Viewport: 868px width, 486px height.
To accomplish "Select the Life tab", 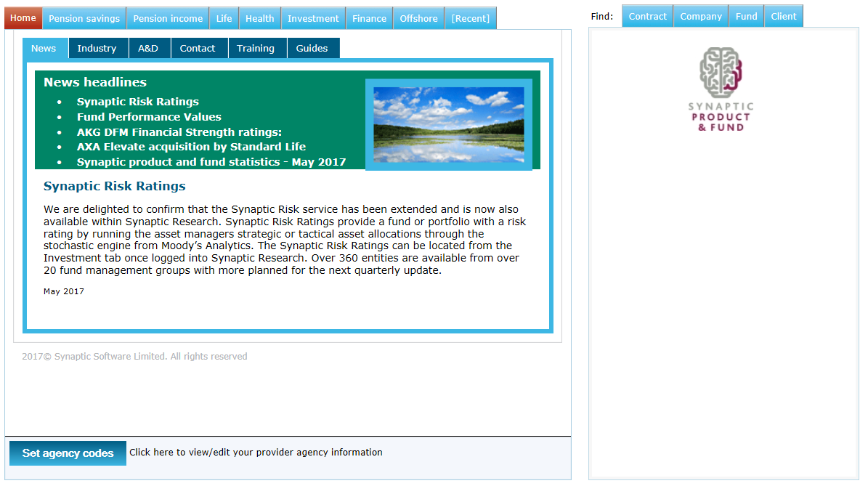I will coord(224,18).
